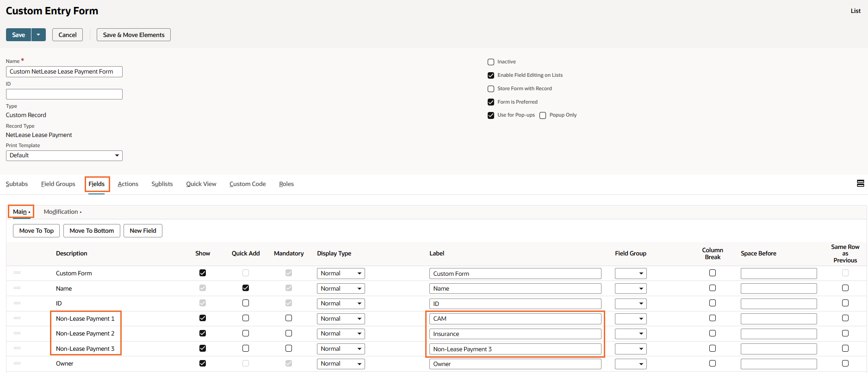
Task: Open the Save button dropdown arrow
Action: (38, 35)
